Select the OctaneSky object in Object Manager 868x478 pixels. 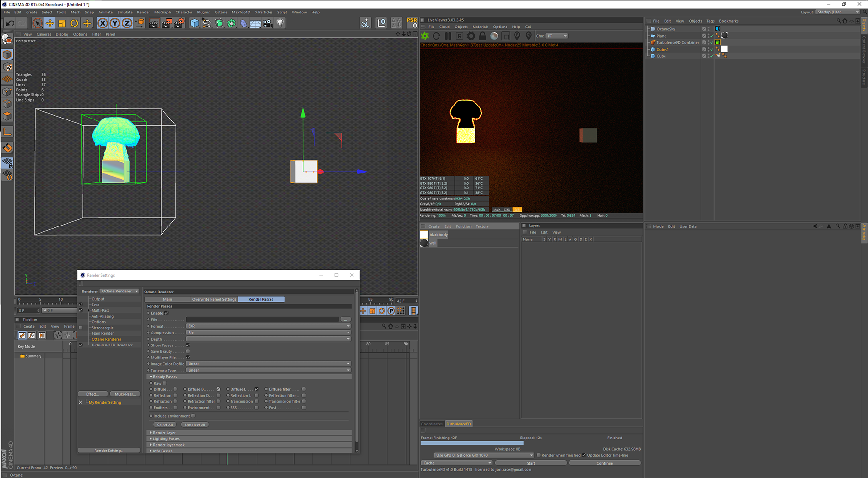(665, 29)
